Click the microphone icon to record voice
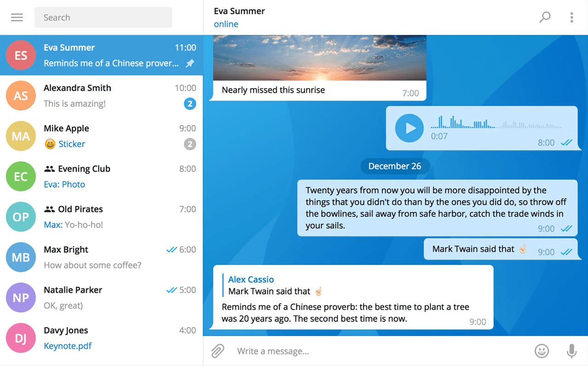Screen dimensions: 588x366 coord(571,351)
